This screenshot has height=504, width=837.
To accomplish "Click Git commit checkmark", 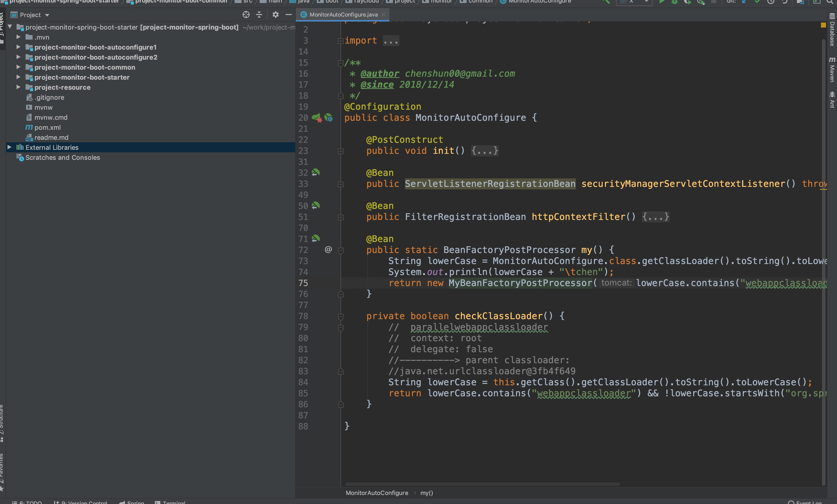I will click(x=757, y=2).
